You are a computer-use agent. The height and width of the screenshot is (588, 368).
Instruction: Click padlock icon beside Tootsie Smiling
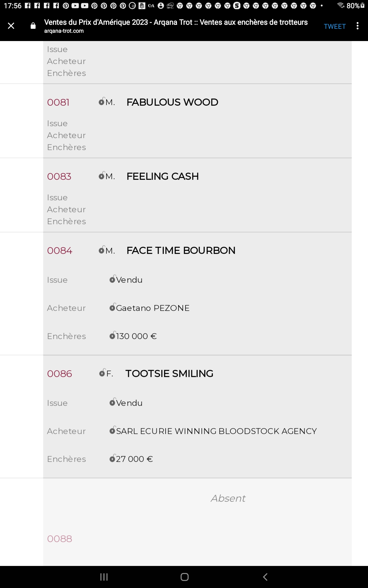click(102, 373)
